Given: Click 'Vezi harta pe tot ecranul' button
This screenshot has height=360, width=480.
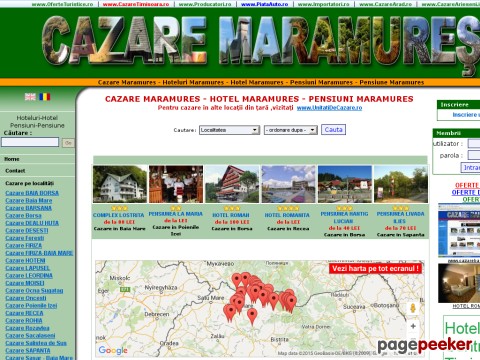Looking at the screenshot, I should (x=375, y=268).
